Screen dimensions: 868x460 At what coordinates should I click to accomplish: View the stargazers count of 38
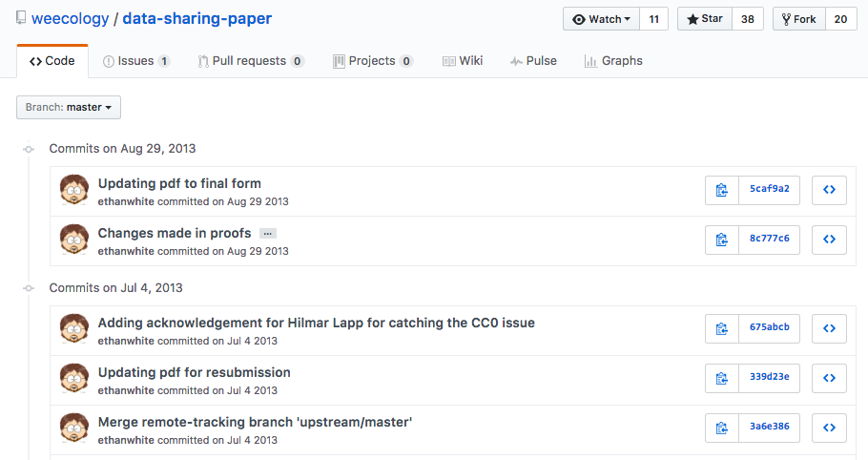(x=748, y=19)
